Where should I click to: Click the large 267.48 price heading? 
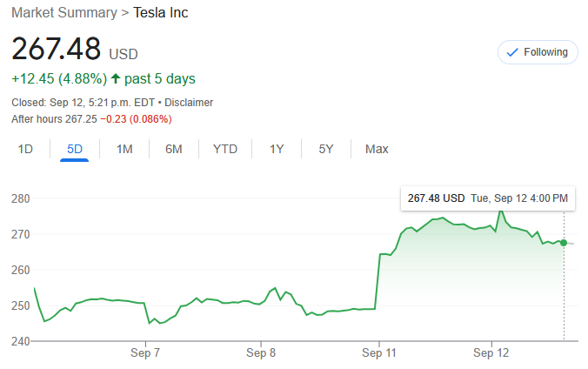pyautogui.click(x=57, y=48)
